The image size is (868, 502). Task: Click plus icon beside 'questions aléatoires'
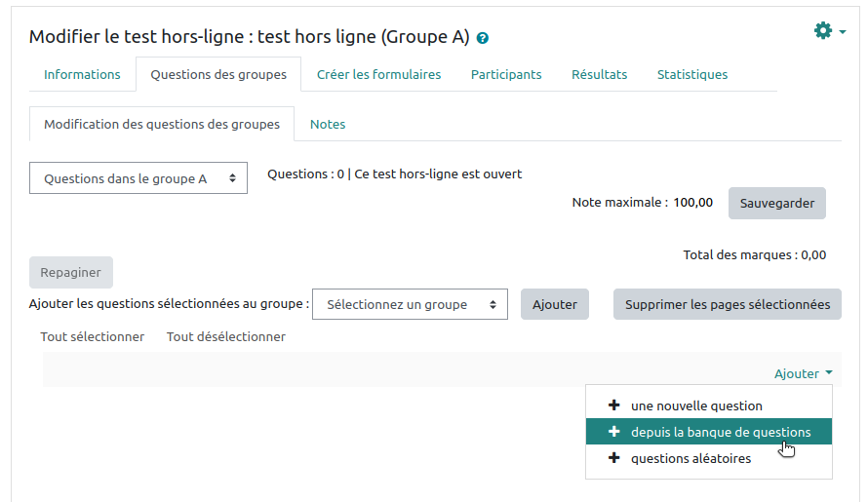[613, 458]
